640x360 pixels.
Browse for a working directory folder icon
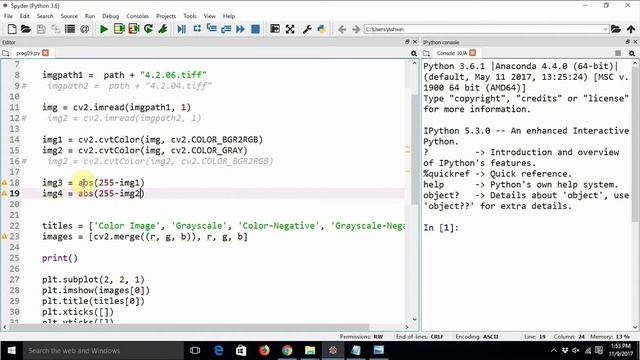tap(616, 29)
